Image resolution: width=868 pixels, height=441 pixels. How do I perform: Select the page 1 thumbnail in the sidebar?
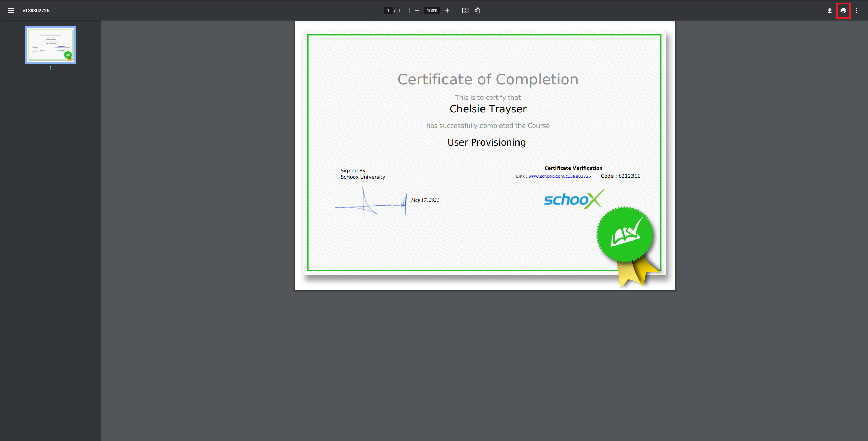[x=51, y=45]
